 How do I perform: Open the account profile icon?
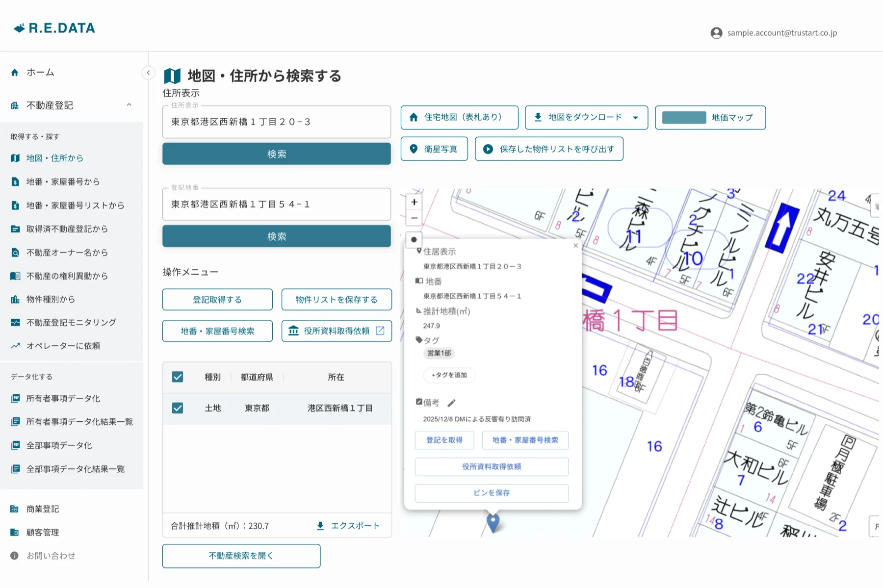tap(716, 33)
